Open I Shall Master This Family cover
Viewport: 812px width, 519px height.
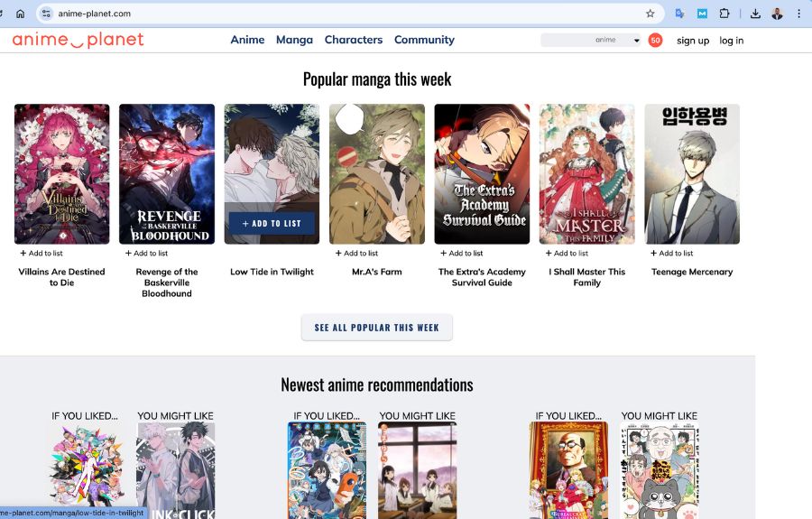pos(587,174)
